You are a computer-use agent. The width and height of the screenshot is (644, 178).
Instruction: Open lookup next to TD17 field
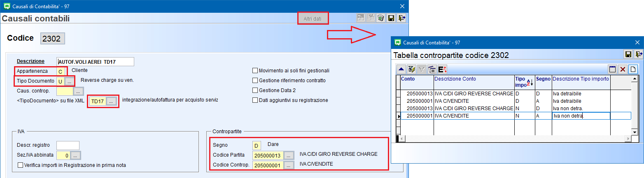point(112,101)
